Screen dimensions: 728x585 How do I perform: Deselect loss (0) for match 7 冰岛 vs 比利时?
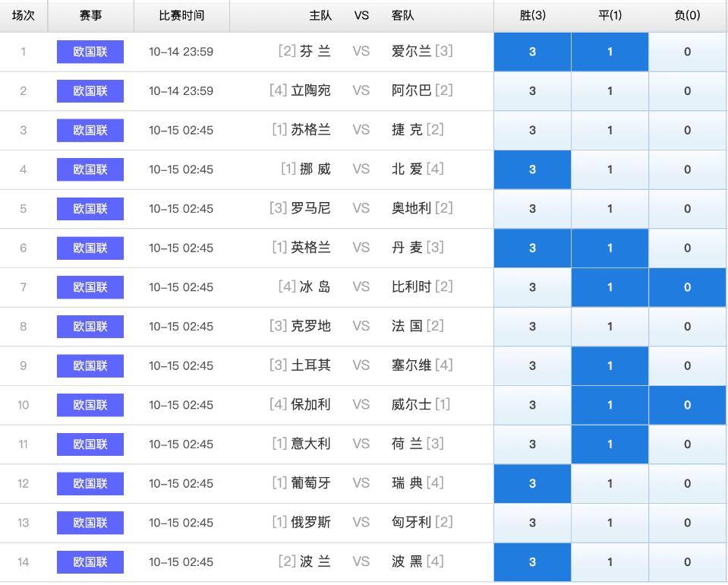[x=687, y=287]
